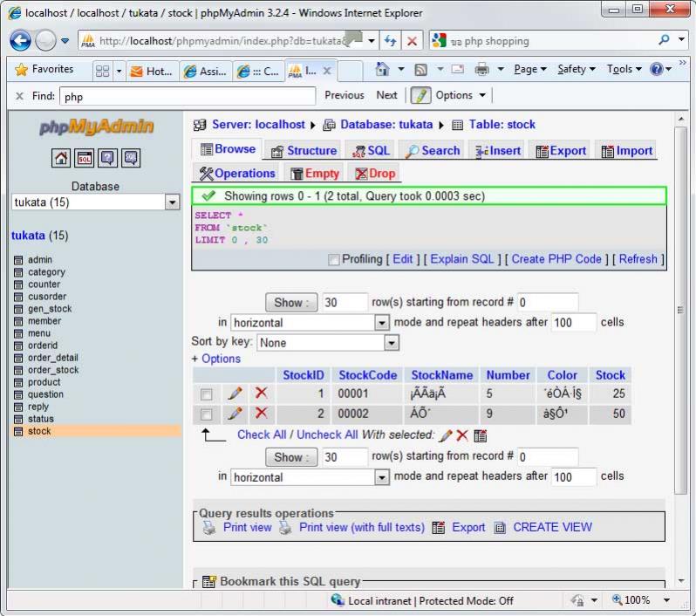Delete row with StockID 1 red X
The height and width of the screenshot is (616, 696).
tap(261, 393)
